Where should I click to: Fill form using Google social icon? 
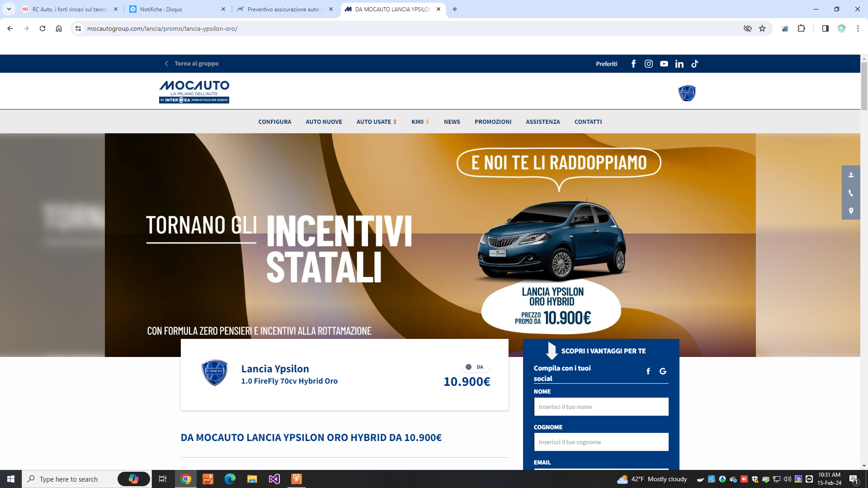tap(663, 371)
